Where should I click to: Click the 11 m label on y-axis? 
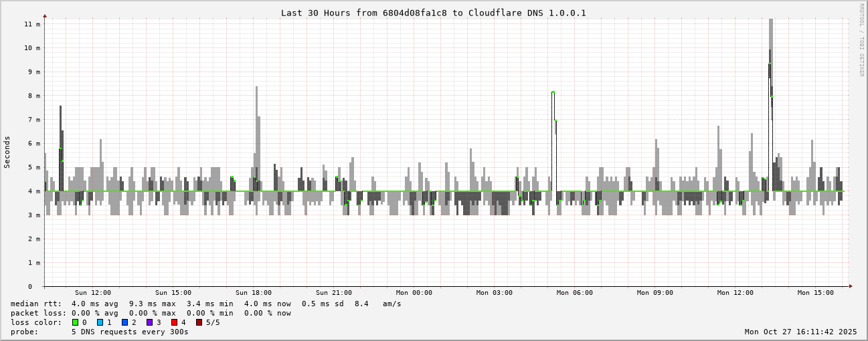(32, 24)
